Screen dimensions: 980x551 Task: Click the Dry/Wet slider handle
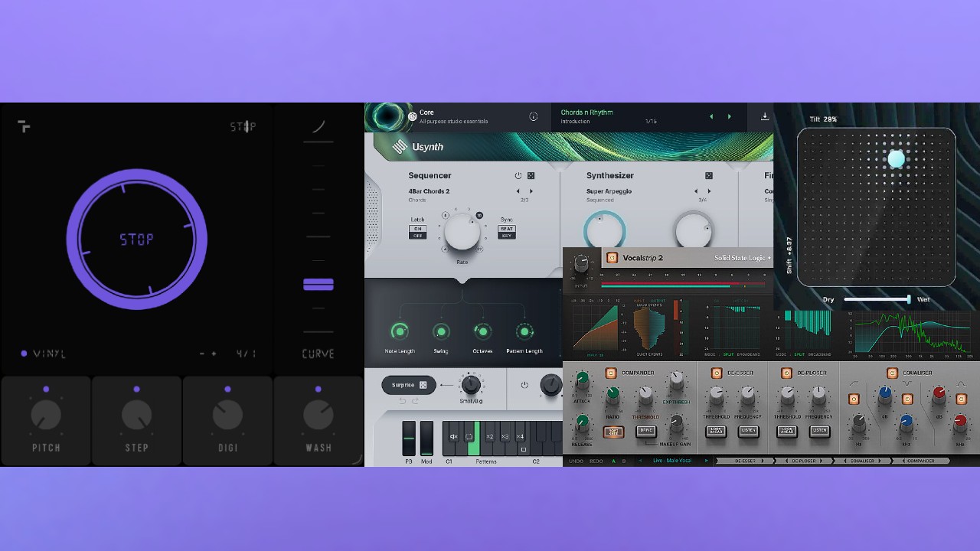(910, 300)
